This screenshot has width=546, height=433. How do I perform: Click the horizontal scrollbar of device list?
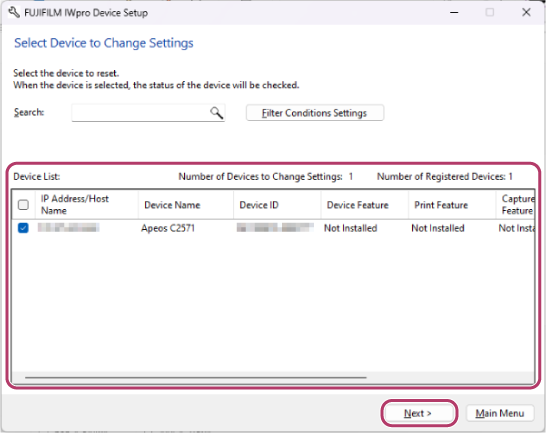tap(196, 377)
